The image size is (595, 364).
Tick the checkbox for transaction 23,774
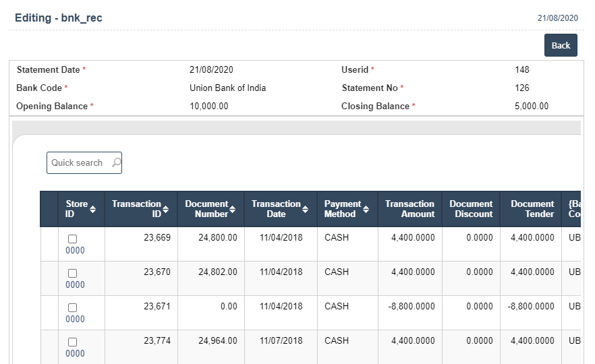tap(72, 342)
